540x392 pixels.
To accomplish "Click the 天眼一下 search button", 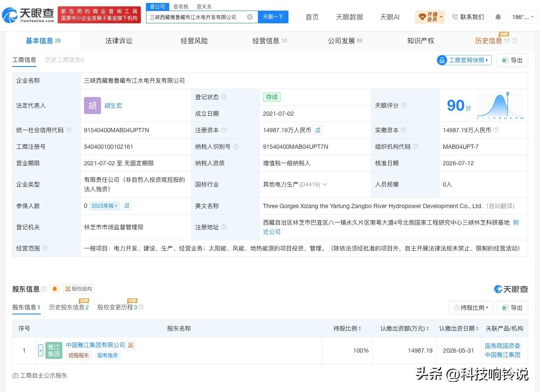I will (x=273, y=17).
